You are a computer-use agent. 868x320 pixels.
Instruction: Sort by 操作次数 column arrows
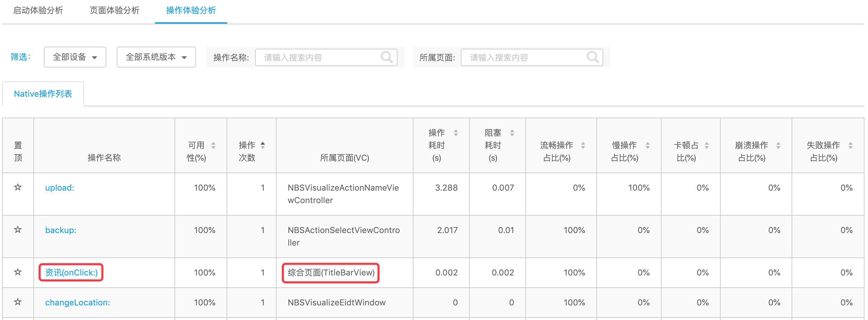(263, 145)
